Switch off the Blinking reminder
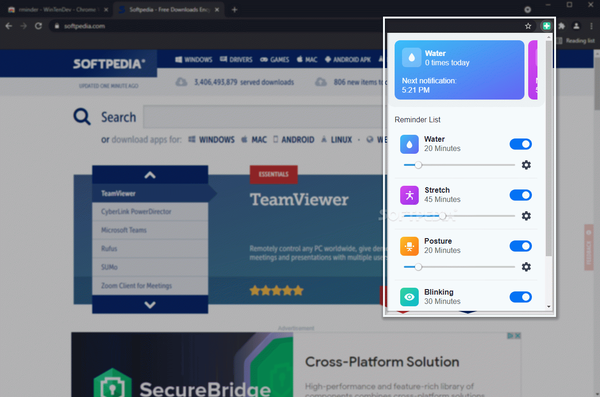Screen dimensions: 600x397 coord(520,297)
